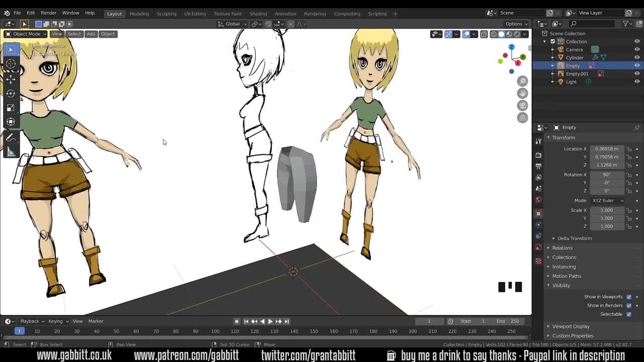Click the Options button in the viewport header
This screenshot has width=644, height=362.
pyautogui.click(x=515, y=24)
